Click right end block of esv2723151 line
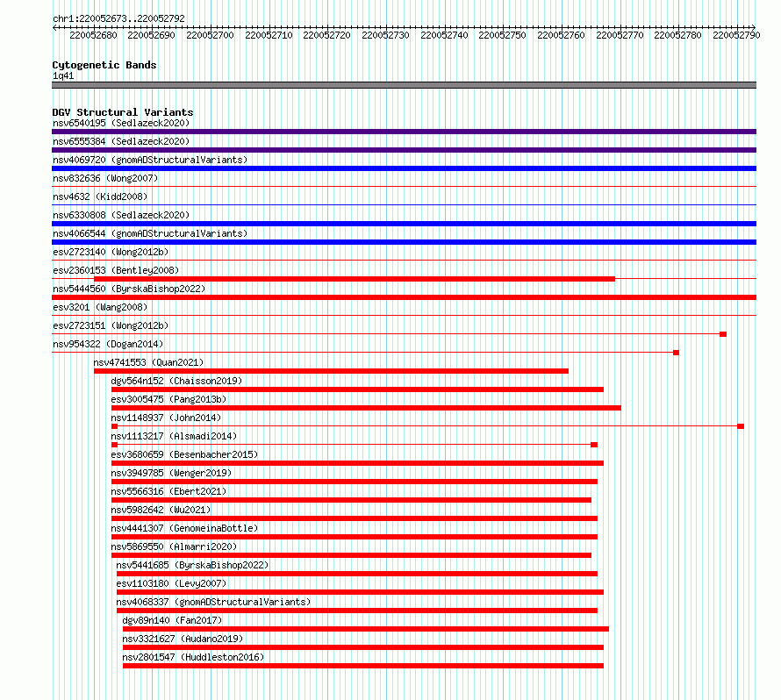This screenshot has width=781, height=700. coord(723,334)
